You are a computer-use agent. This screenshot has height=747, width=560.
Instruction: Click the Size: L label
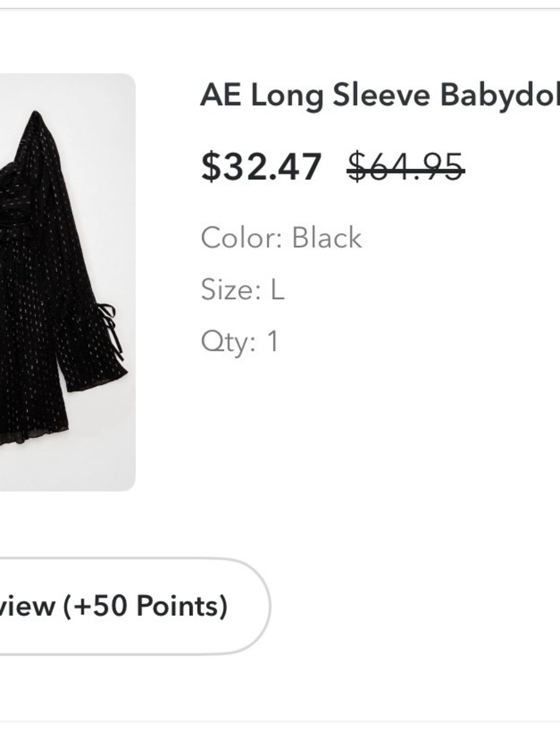point(241,290)
